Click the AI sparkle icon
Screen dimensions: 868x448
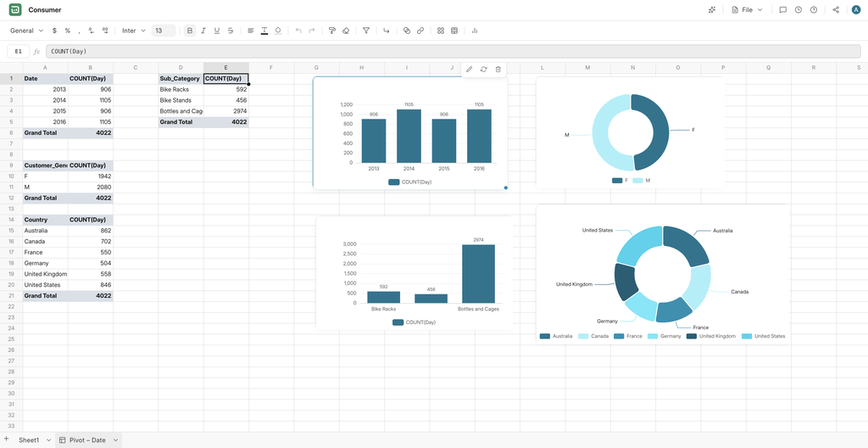pos(712,10)
